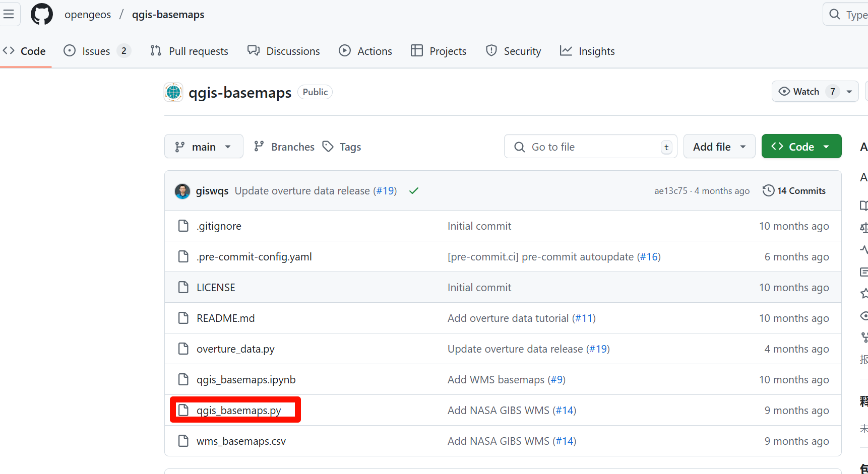Click the file icon beside .pre-commit-config.yaml
Image resolution: width=868 pixels, height=474 pixels.
click(x=183, y=256)
